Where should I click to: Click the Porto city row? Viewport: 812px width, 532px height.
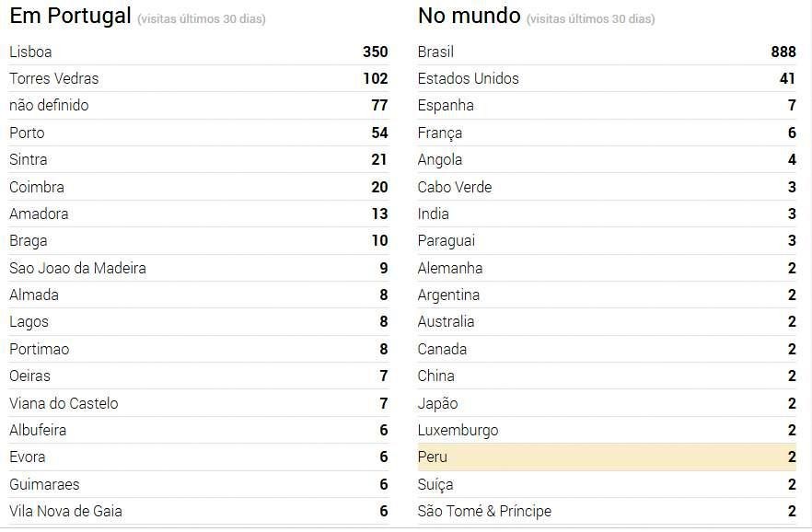(27, 133)
